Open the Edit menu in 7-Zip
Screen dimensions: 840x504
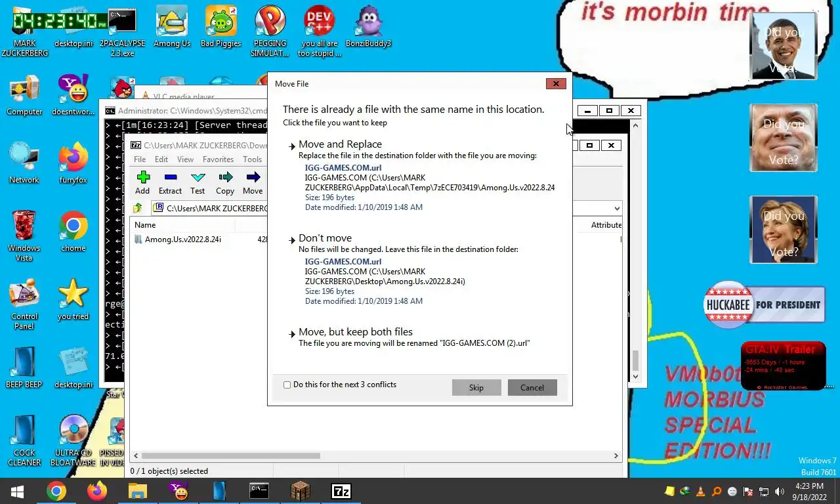pos(161,159)
